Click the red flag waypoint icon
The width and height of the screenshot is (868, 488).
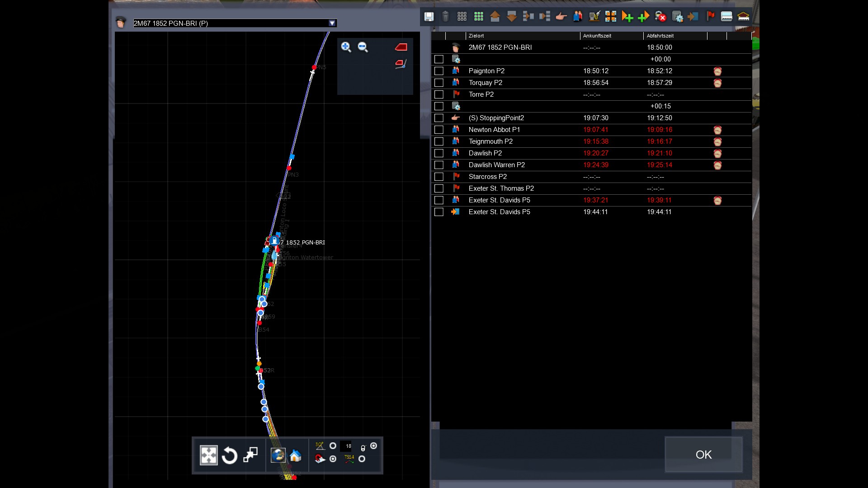710,17
